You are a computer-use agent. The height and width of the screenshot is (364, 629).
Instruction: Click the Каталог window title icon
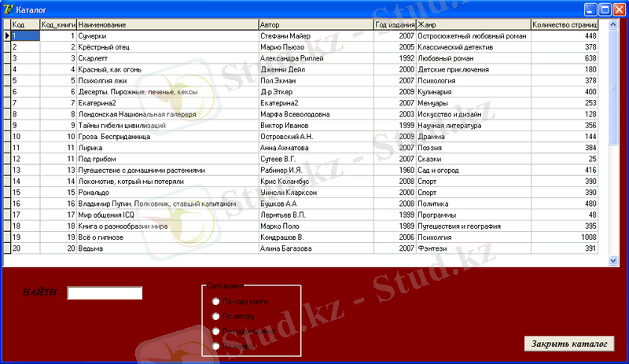(9, 9)
